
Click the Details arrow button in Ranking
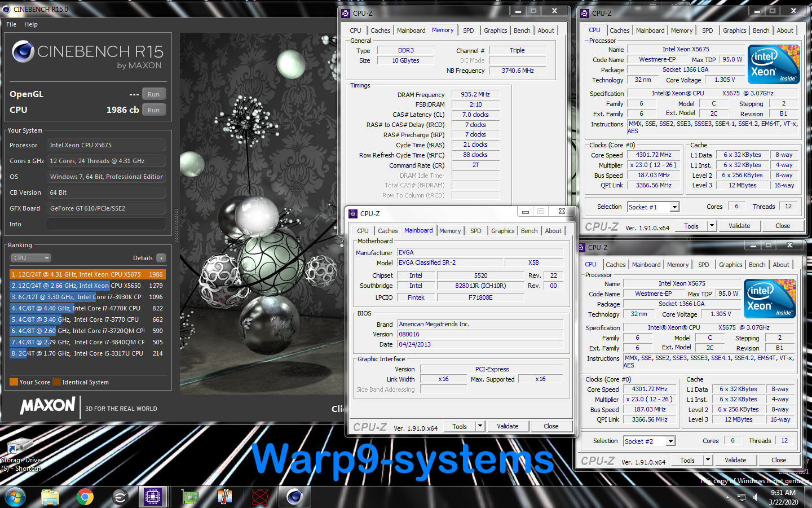click(x=161, y=258)
